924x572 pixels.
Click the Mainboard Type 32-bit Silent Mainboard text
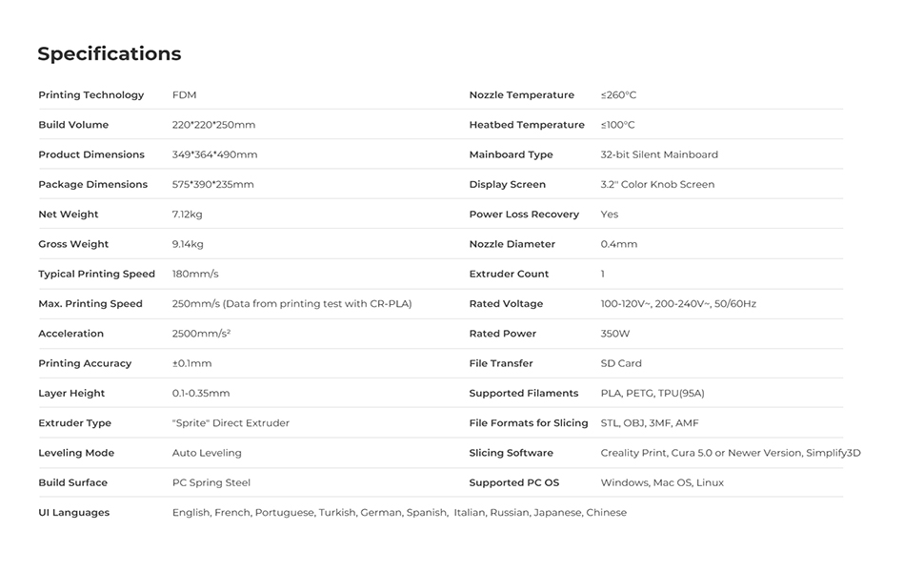click(x=659, y=154)
